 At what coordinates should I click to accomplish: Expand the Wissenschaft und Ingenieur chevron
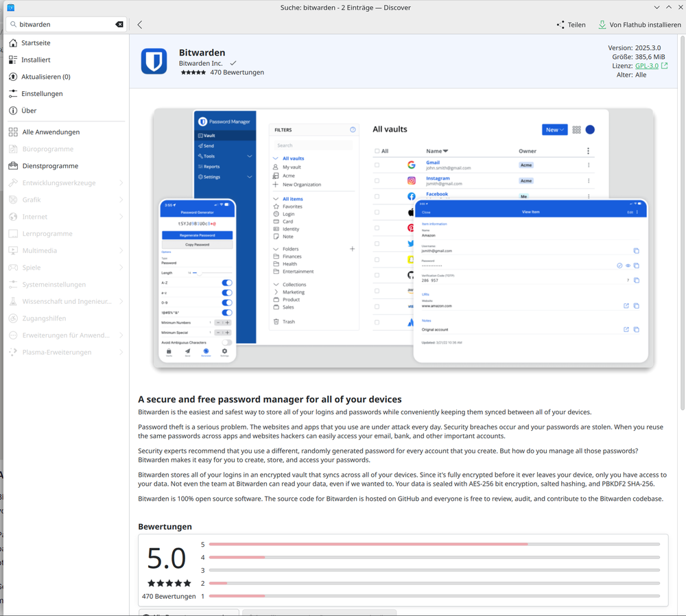[121, 301]
